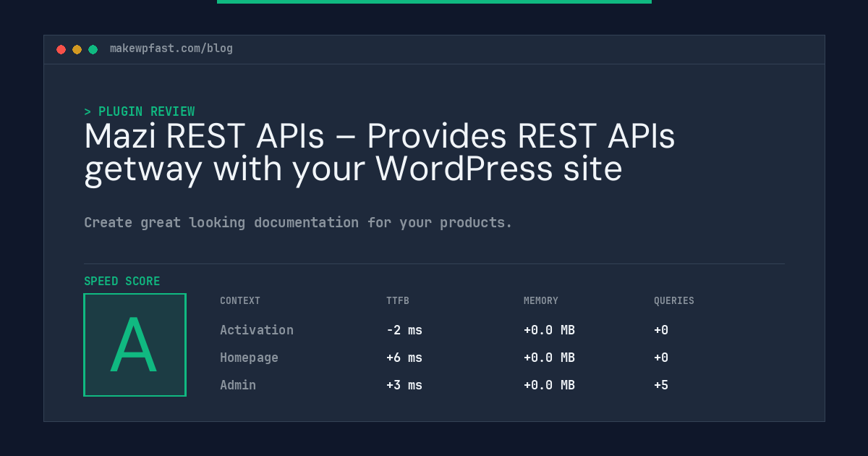Click the MEMORY column header
This screenshot has height=456, width=868.
[541, 301]
